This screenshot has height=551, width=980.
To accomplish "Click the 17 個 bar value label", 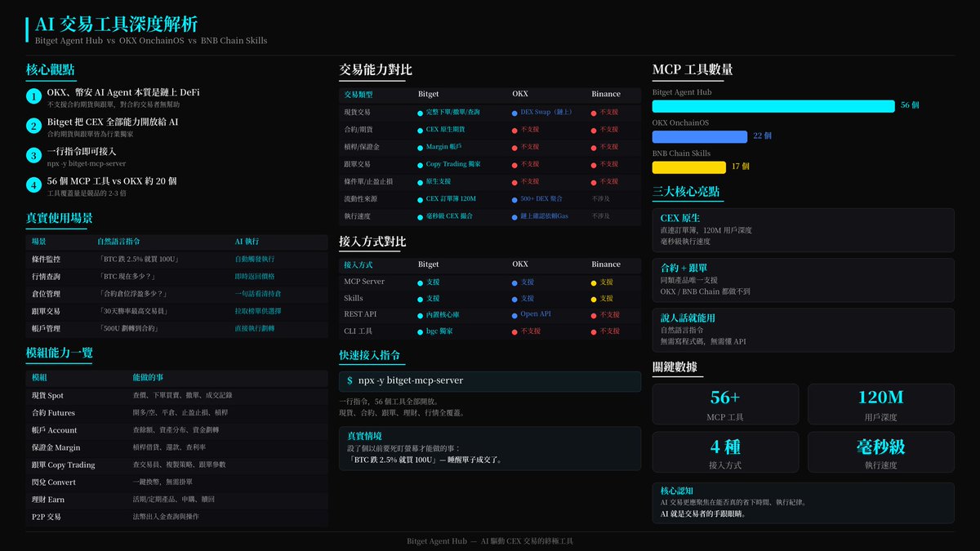I will (x=741, y=167).
